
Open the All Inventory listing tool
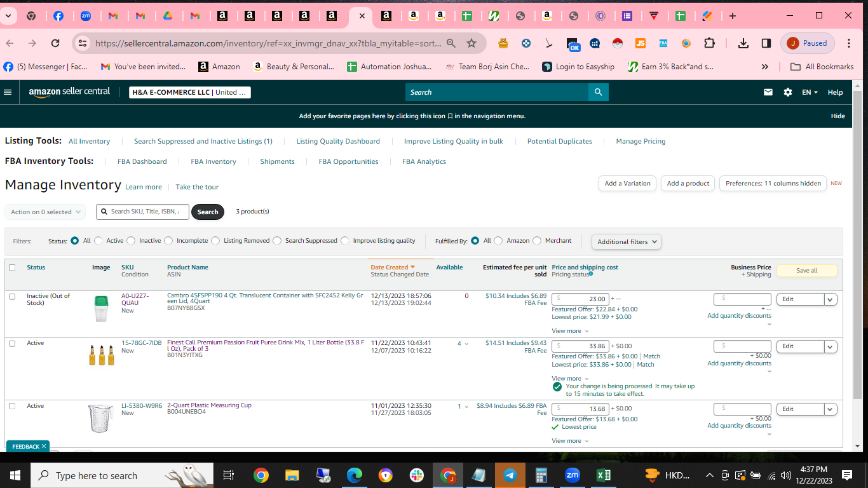[89, 141]
